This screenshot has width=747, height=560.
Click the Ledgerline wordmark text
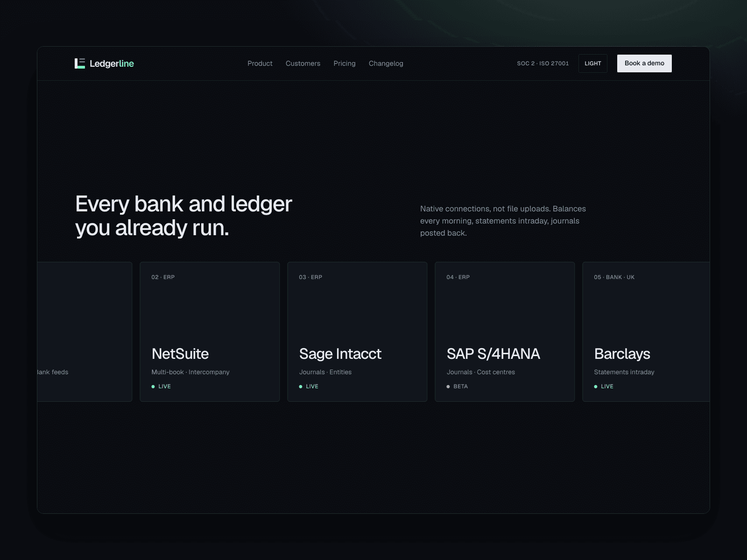pos(112,63)
